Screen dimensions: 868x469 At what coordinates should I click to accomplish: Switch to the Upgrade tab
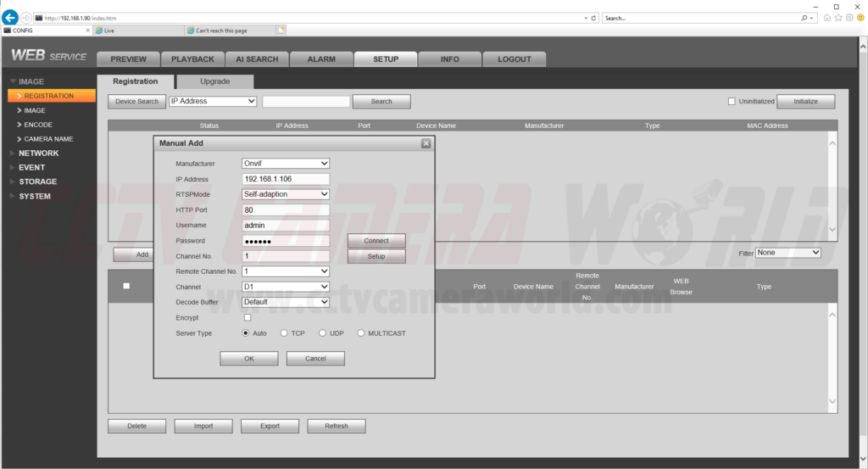[x=214, y=81]
